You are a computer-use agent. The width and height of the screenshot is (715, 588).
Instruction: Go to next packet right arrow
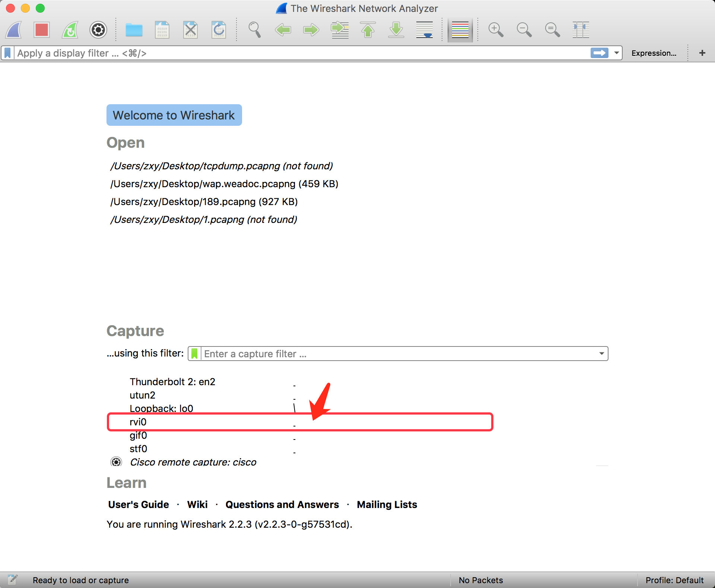point(311,30)
